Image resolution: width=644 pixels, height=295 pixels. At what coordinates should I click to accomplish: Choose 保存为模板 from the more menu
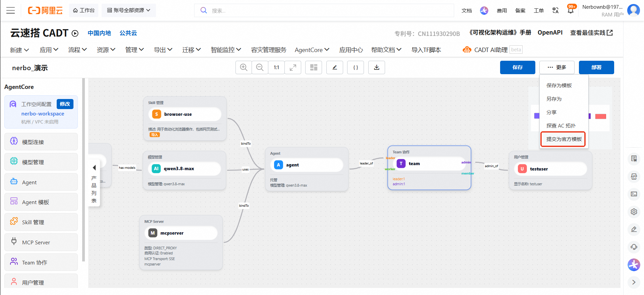564,86
